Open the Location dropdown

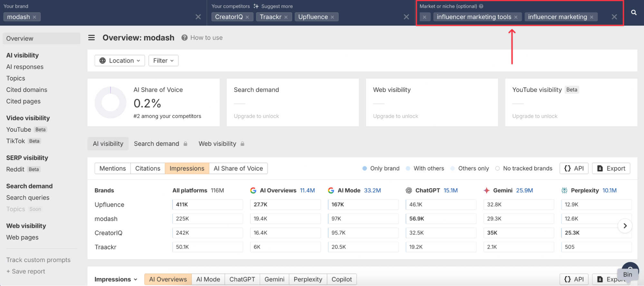tap(120, 61)
